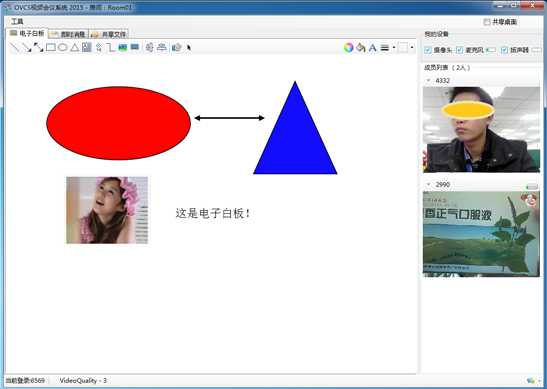Click the paint bucket fill icon
The height and width of the screenshot is (389, 547).
pos(361,47)
